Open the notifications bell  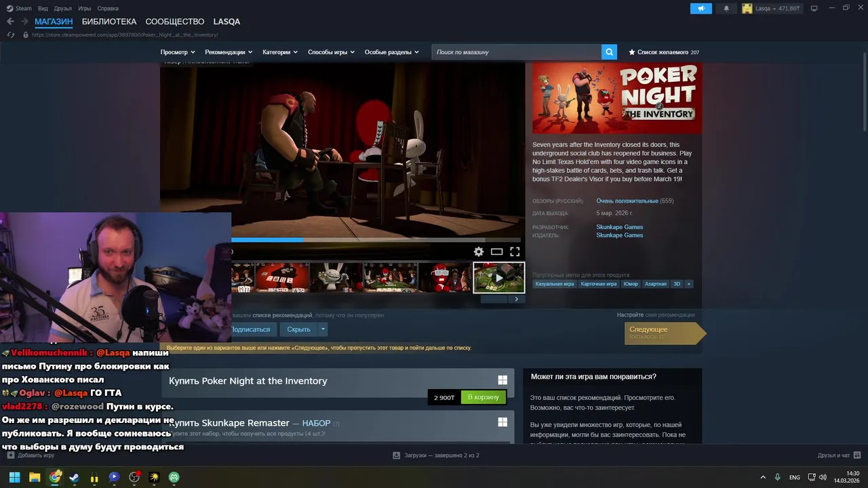726,8
